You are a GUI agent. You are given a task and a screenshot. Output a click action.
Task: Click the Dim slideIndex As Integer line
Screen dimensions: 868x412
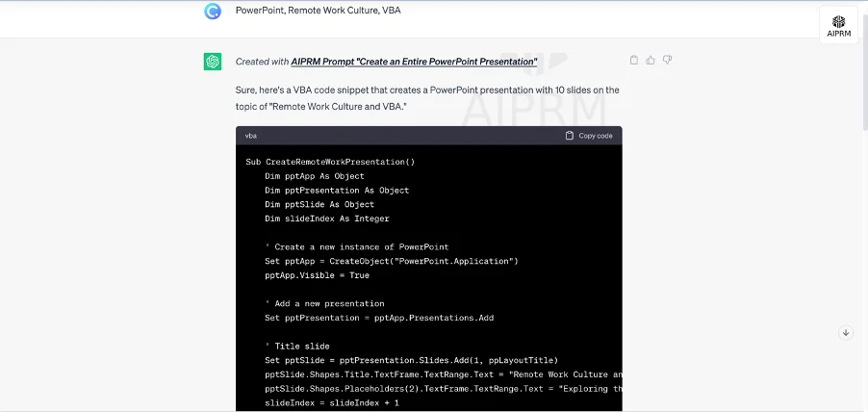pos(326,219)
